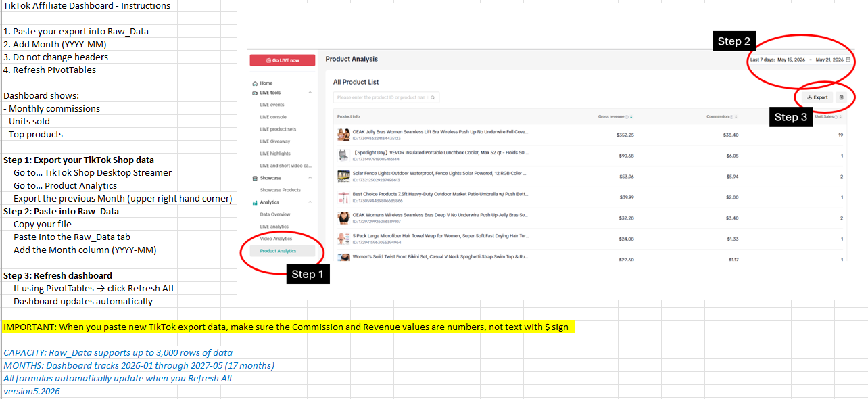Viewport: 868px width, 399px height.
Task: Select 'Step 3: Refresh dashboard' cell
Action: pos(57,275)
